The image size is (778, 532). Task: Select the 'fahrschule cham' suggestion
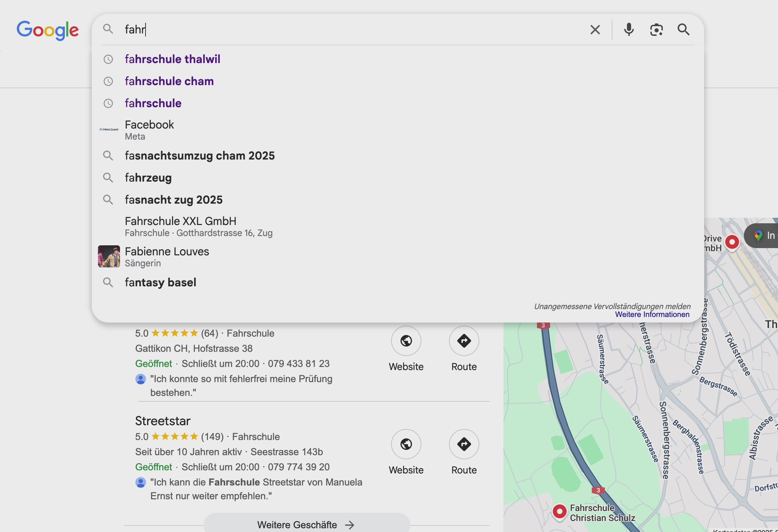(x=169, y=81)
